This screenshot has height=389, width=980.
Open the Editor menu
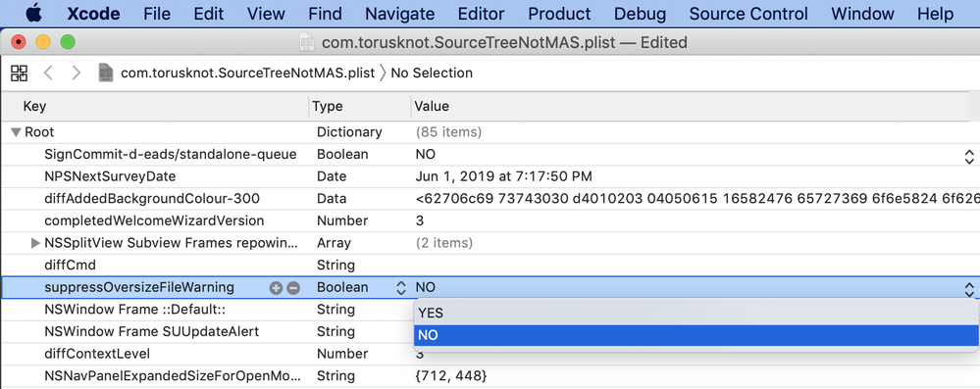[481, 14]
